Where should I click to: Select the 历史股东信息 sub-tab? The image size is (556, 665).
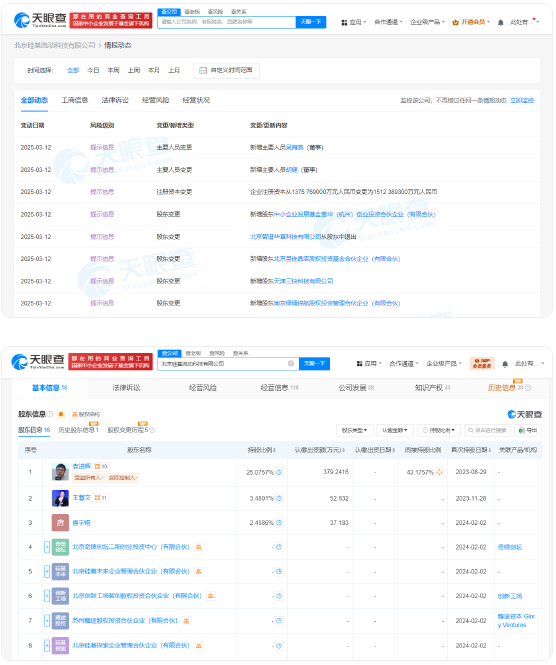tap(78, 430)
